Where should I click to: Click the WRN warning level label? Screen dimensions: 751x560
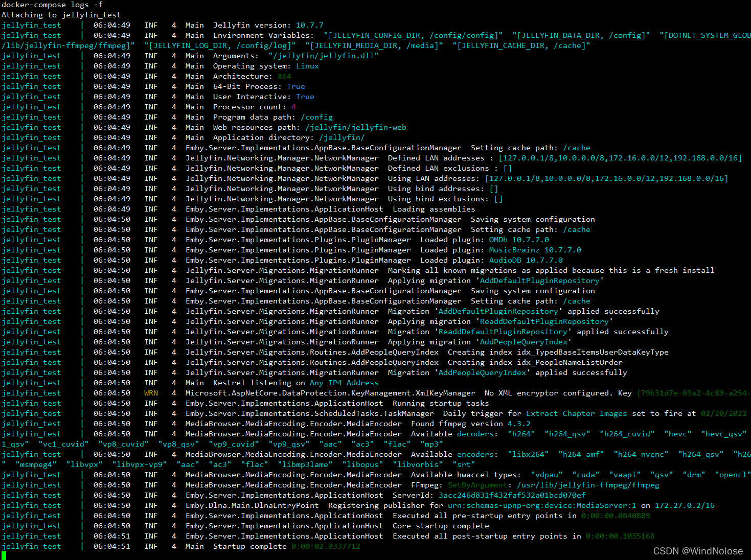[151, 393]
